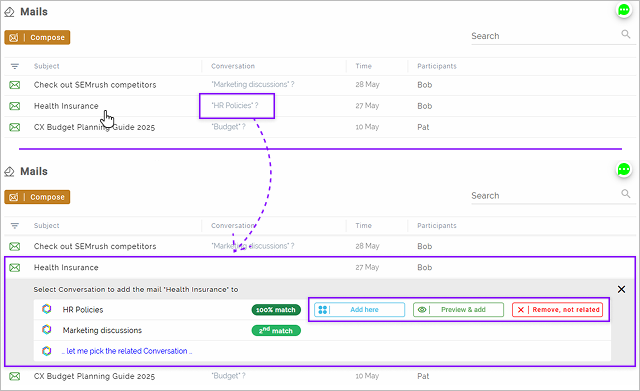Click Participants column header in upper table

click(437, 66)
